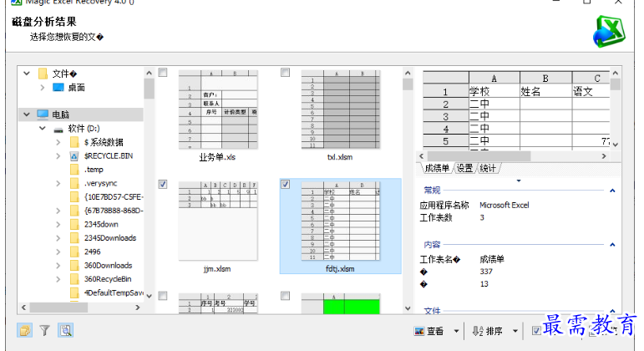Image resolution: width=644 pixels, height=351 pixels.
Task: Expand the $RECYCLE.BIN folder node
Action: [x=58, y=155]
